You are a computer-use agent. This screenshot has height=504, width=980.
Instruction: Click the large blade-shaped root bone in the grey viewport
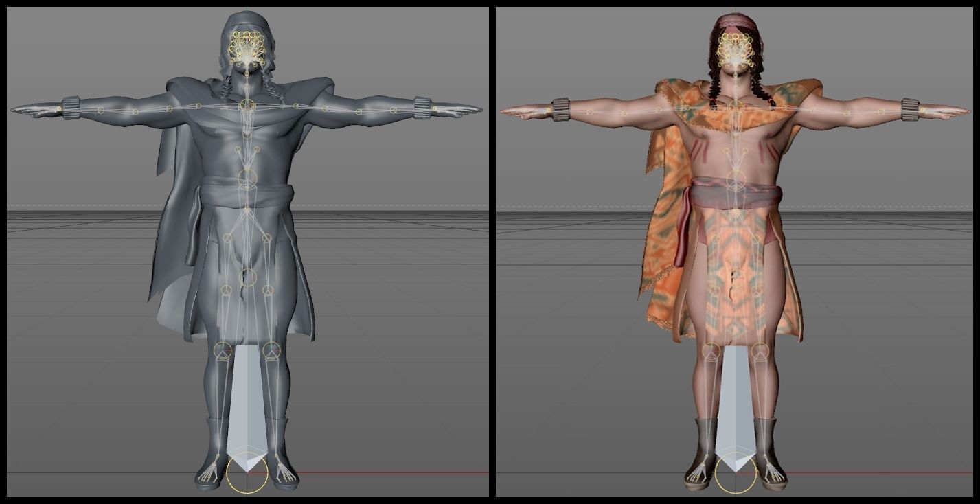click(247, 407)
